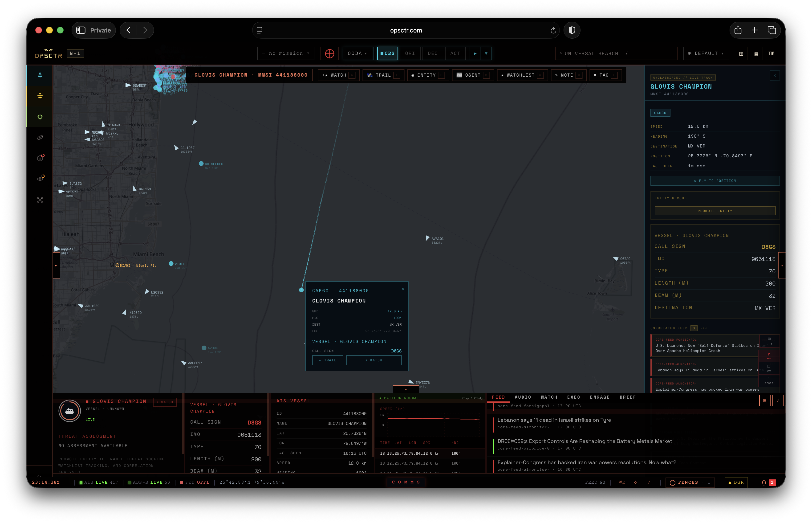Image resolution: width=812 pixels, height=523 pixels.
Task: Switch to the EXEC tab
Action: tap(574, 397)
